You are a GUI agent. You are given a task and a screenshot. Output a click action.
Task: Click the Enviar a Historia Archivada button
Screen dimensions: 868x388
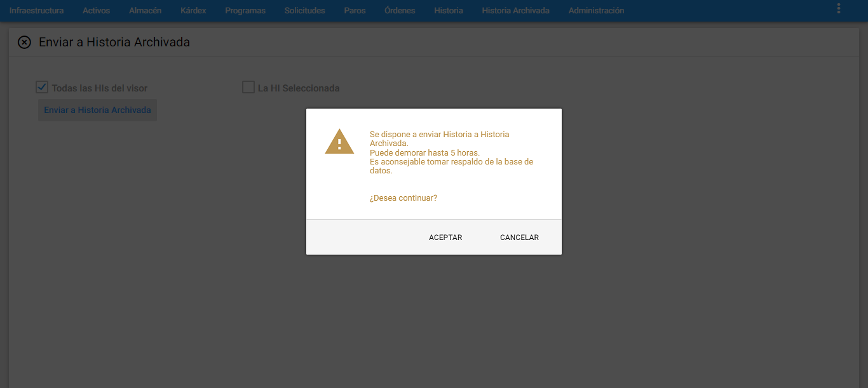pyautogui.click(x=97, y=110)
